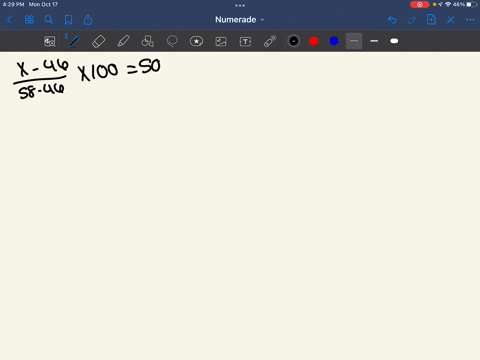Select the Lasso tool
The height and width of the screenshot is (360, 480).
(x=172, y=41)
